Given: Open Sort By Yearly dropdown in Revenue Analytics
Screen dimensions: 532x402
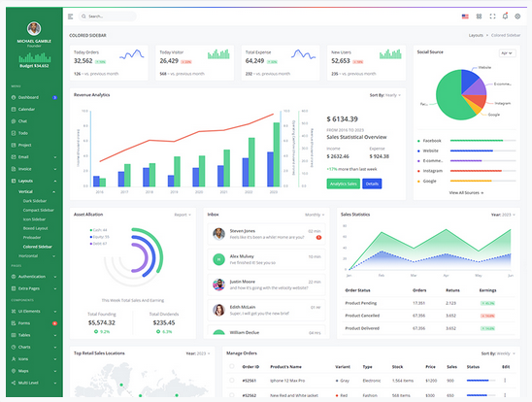Looking at the screenshot, I should 385,95.
